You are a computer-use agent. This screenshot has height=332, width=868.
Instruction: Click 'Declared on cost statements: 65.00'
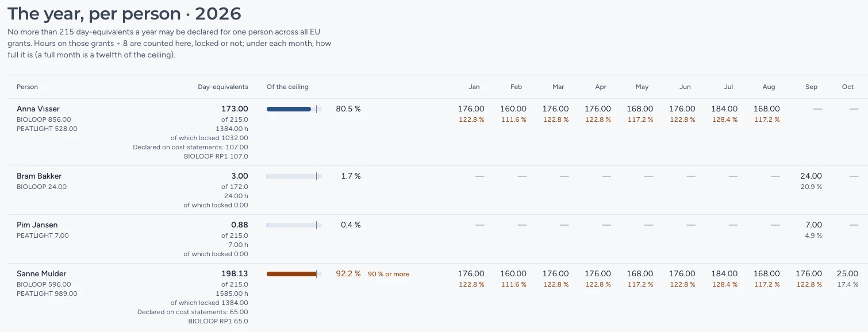click(x=193, y=312)
